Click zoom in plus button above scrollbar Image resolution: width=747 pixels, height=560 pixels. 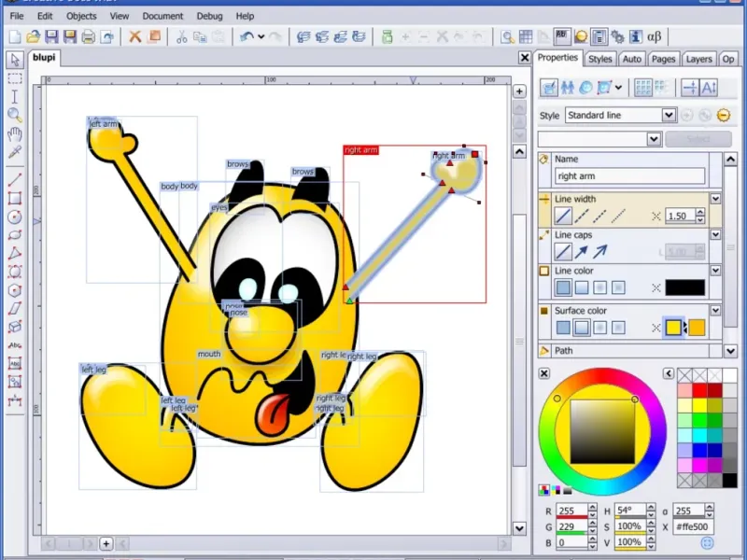point(519,91)
